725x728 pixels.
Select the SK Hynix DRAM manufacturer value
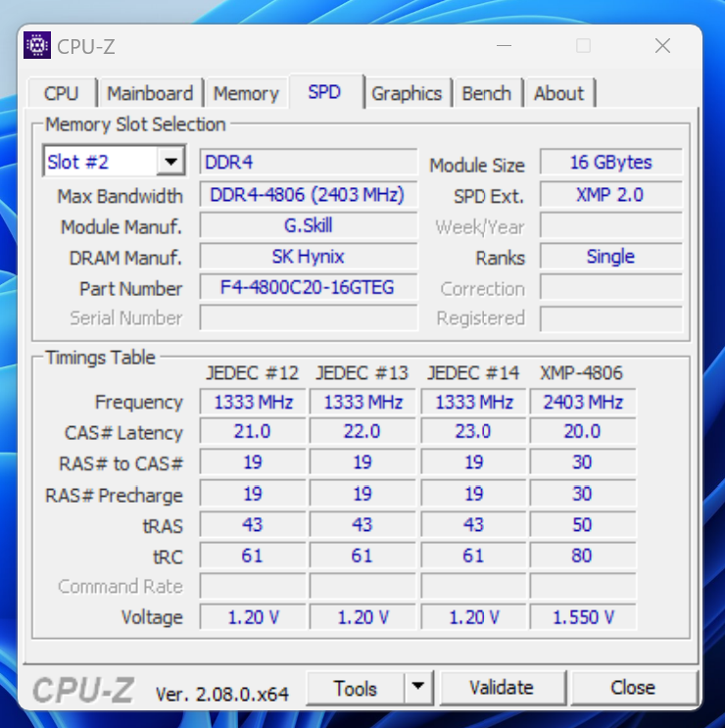point(309,257)
